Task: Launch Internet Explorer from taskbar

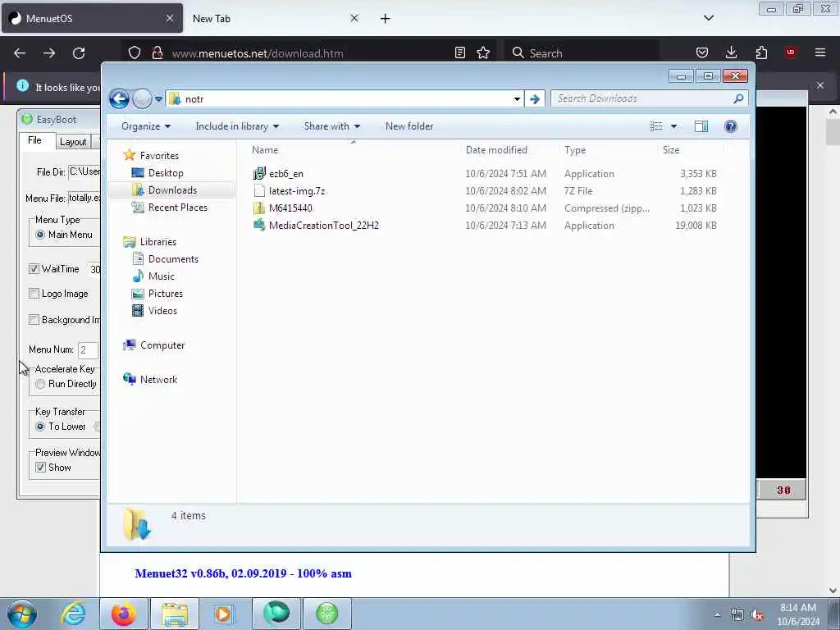Action: [73, 614]
